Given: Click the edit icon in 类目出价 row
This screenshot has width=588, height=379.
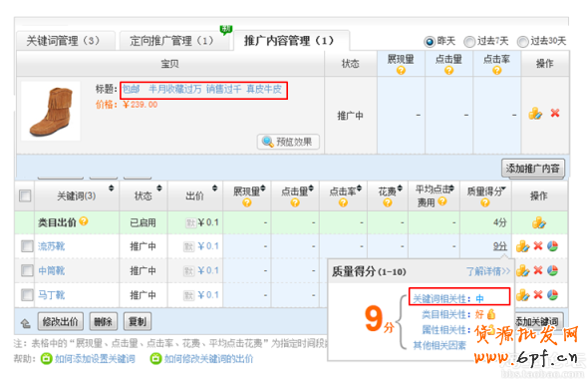Looking at the screenshot, I should pos(539,222).
